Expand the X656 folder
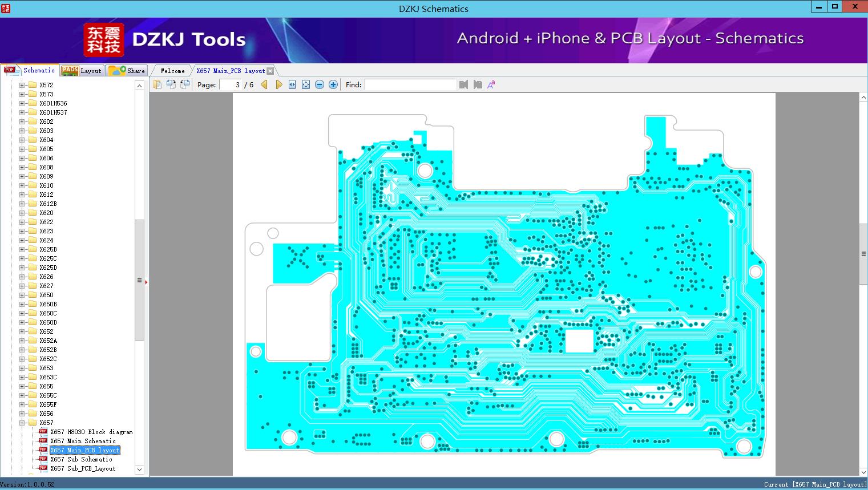Image resolution: width=868 pixels, height=490 pixels. coord(22,413)
